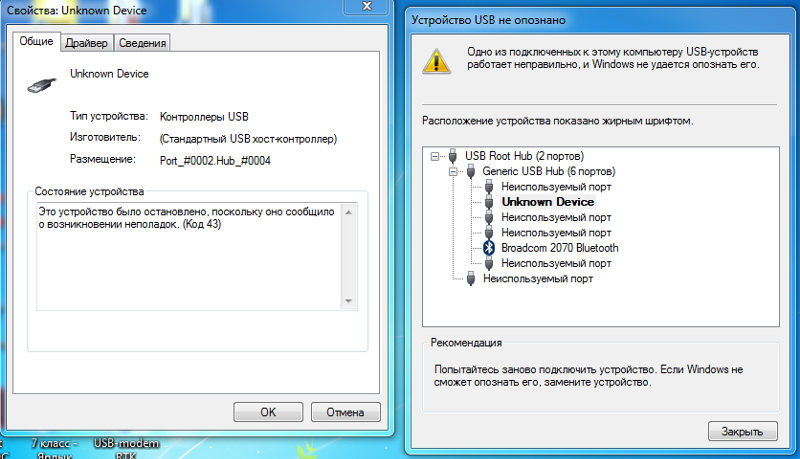Close the Unknown Device properties window
The height and width of the screenshot is (459, 800).
tap(367, 6)
